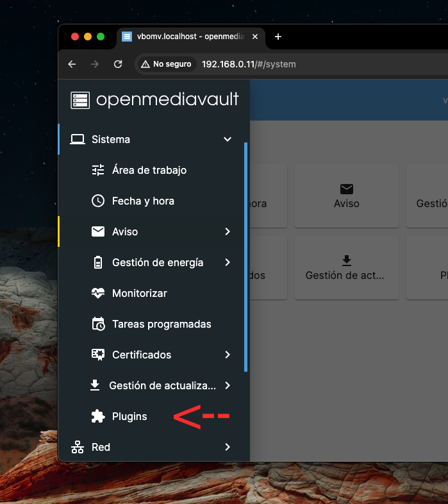The width and height of the screenshot is (448, 504).
Task: Click the certificate icon for Certificados
Action: [x=98, y=355]
